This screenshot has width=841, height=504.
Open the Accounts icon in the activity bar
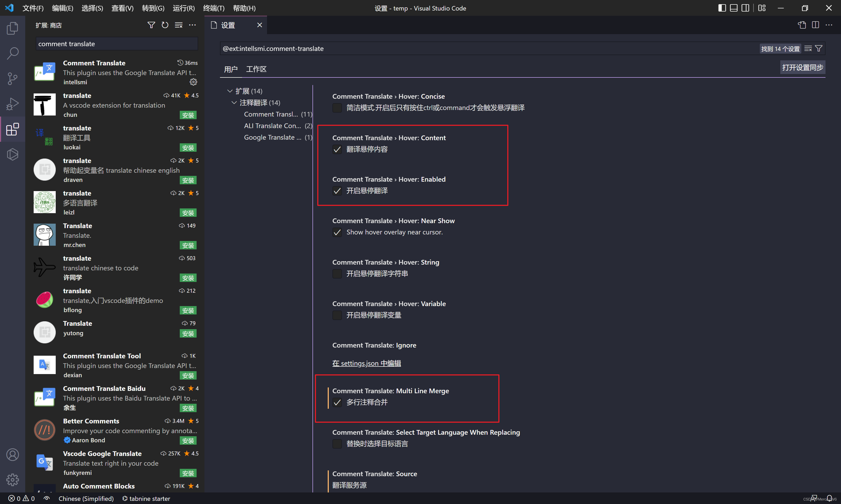coord(13,454)
